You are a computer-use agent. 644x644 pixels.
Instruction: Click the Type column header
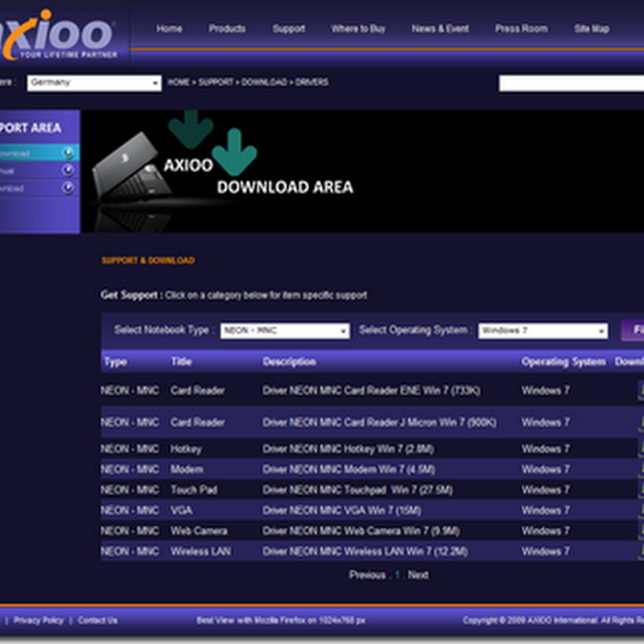tap(115, 361)
